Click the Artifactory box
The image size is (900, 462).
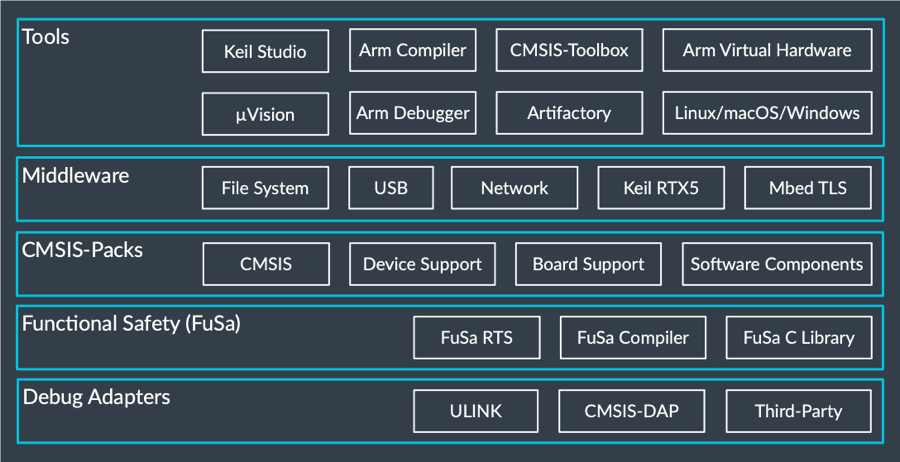pos(569,113)
